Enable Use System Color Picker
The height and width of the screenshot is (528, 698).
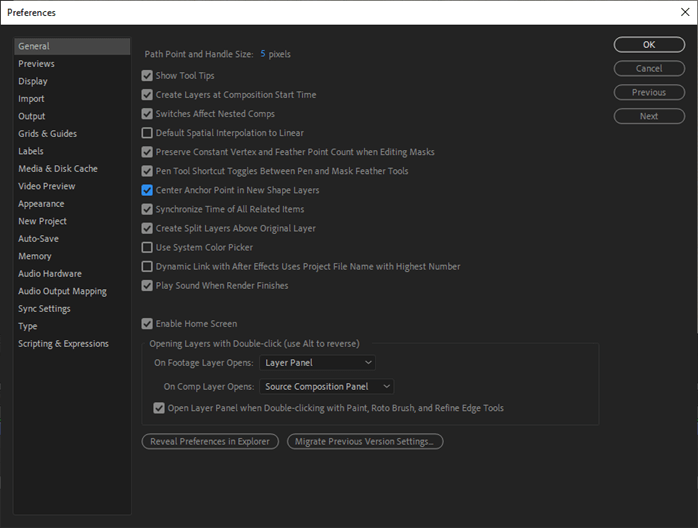(148, 247)
